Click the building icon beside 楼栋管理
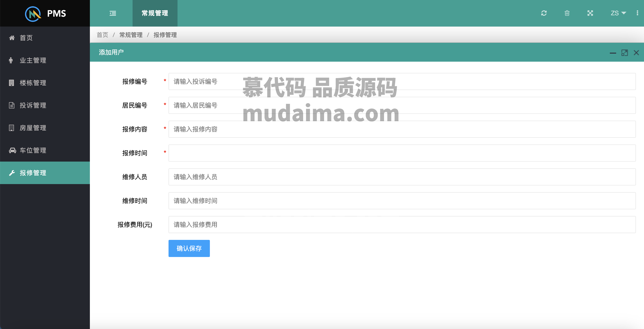This screenshot has width=644, height=329. [x=11, y=83]
